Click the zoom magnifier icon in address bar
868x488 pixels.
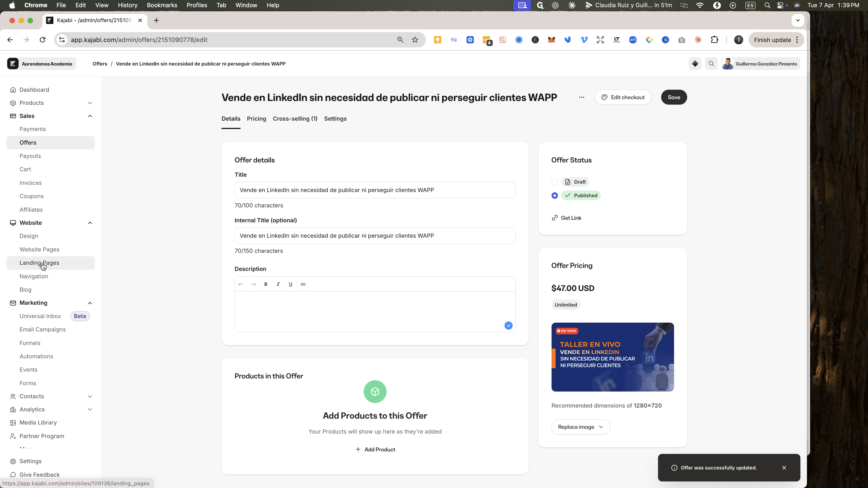pyautogui.click(x=400, y=40)
